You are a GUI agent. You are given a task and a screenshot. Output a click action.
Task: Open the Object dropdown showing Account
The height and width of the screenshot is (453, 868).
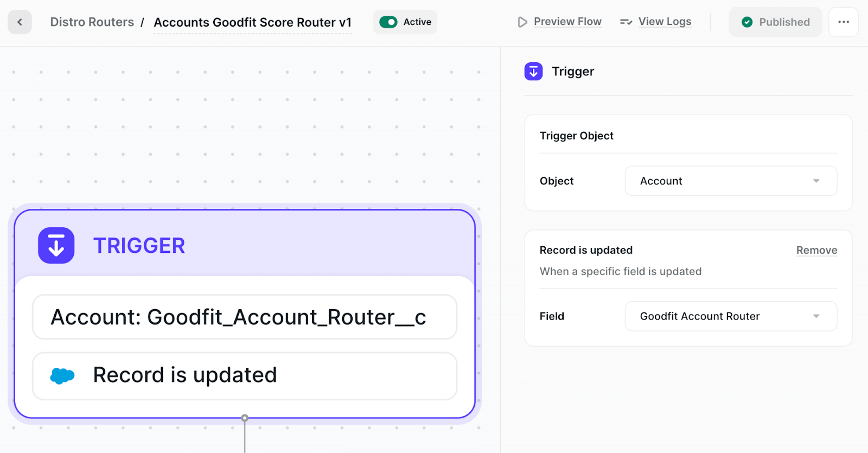coord(731,181)
